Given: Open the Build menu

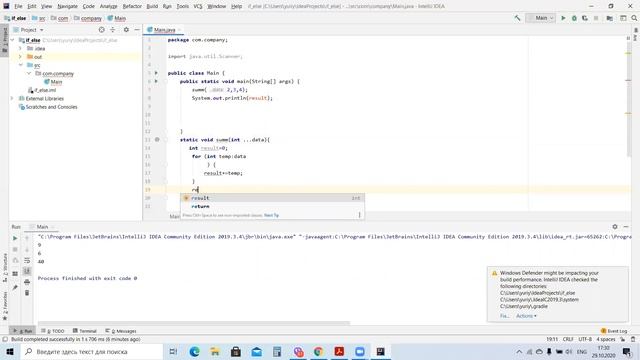Looking at the screenshot, I should [152, 6].
